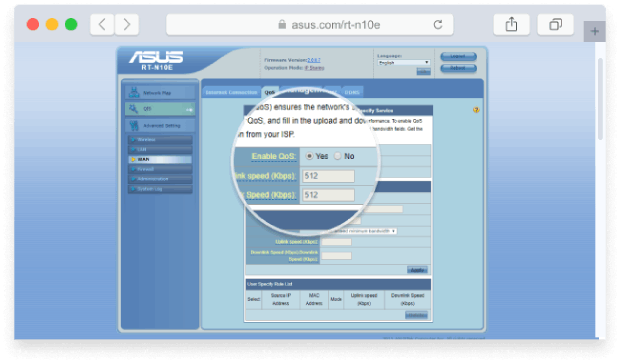Click the Source IP Address column header
Viewport: 620px width, 363px height.
[280, 299]
